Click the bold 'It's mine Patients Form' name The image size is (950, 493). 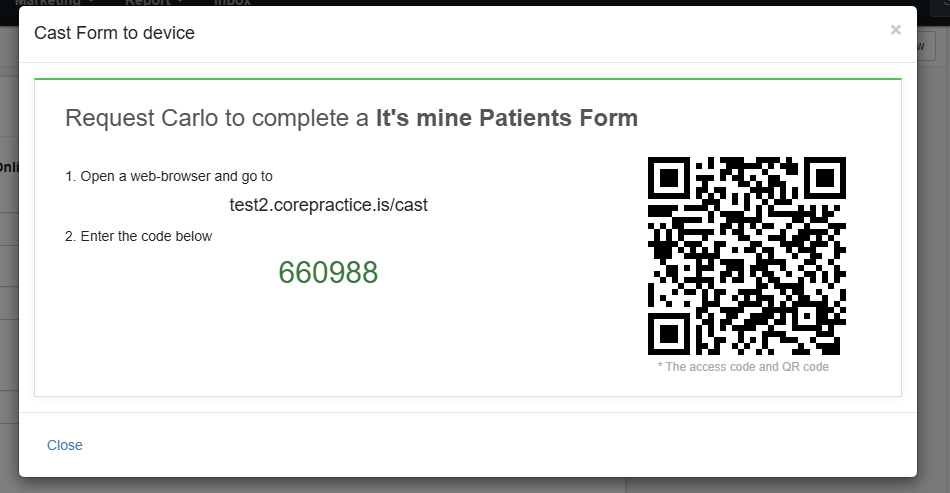point(507,118)
